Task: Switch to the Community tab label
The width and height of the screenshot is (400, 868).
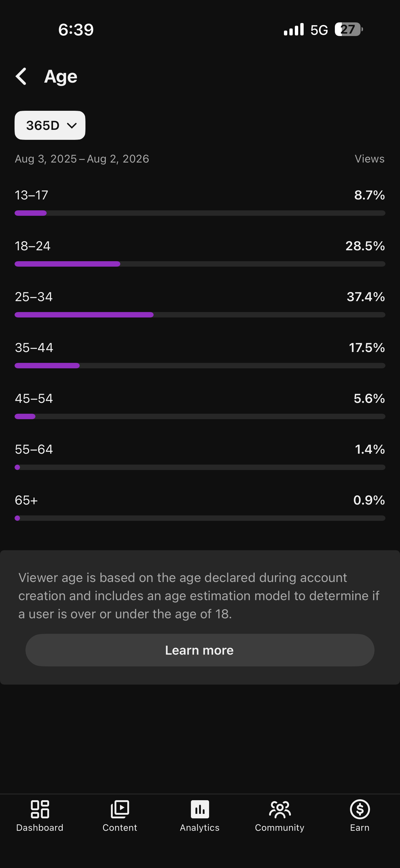Action: [280, 827]
